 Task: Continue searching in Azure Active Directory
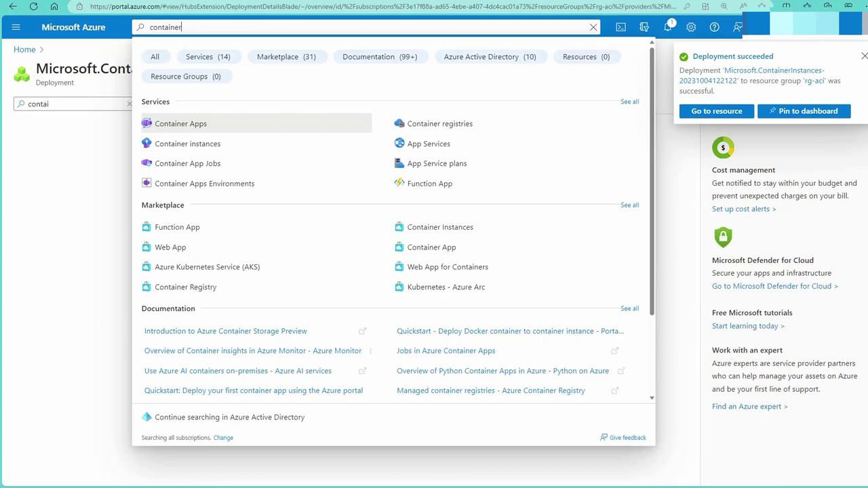pos(230,417)
